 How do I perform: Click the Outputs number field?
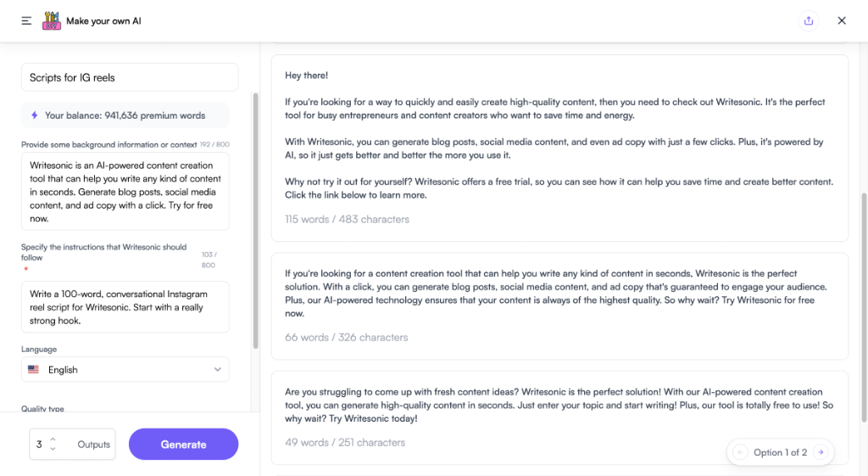pyautogui.click(x=41, y=445)
